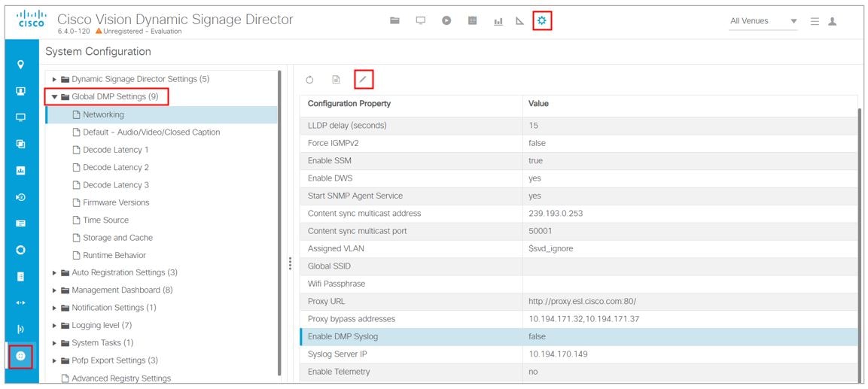Image resolution: width=868 pixels, height=389 pixels.
Task: Expand Dynamic Signage Director Settings (5)
Action: (x=55, y=79)
